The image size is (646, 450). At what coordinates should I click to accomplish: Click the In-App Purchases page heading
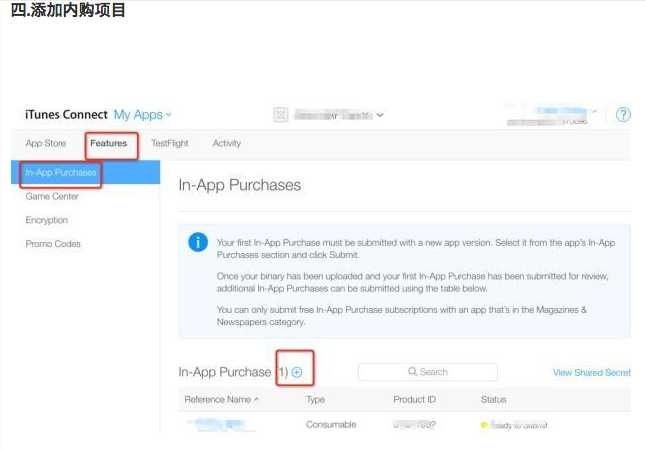click(x=239, y=185)
